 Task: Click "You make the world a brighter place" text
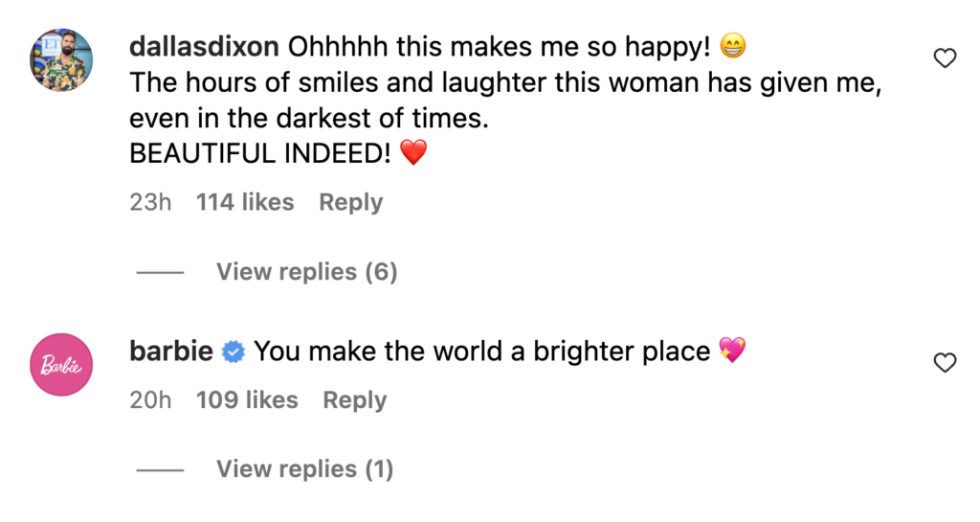coord(481,352)
